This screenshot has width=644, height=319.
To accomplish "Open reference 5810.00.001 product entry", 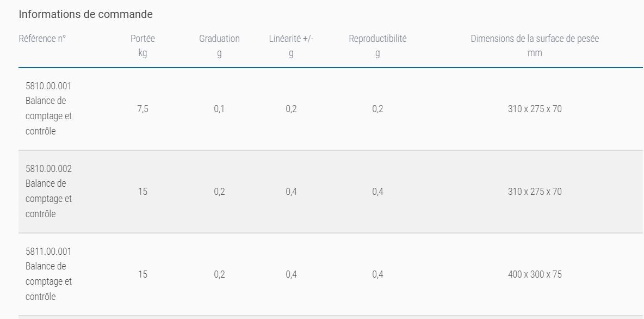I will point(48,86).
